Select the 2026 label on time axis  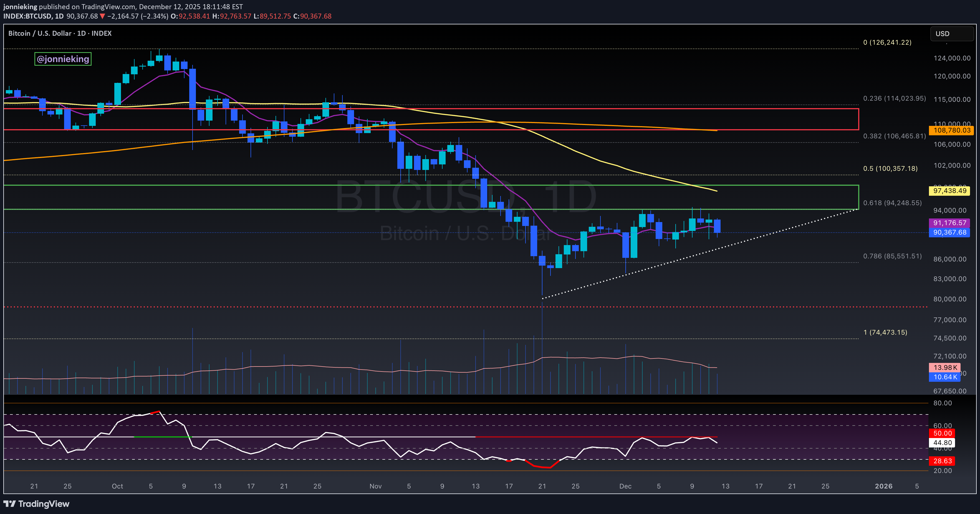point(884,486)
